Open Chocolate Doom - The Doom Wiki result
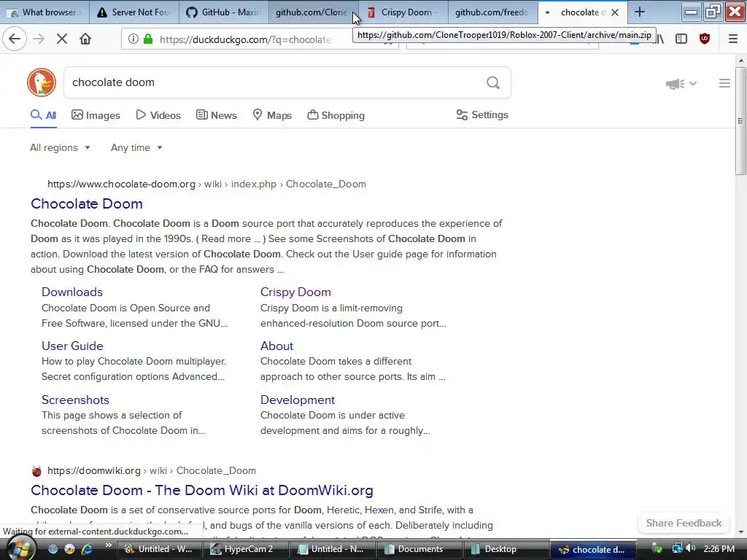Screen dimensions: 747x560 point(202,491)
